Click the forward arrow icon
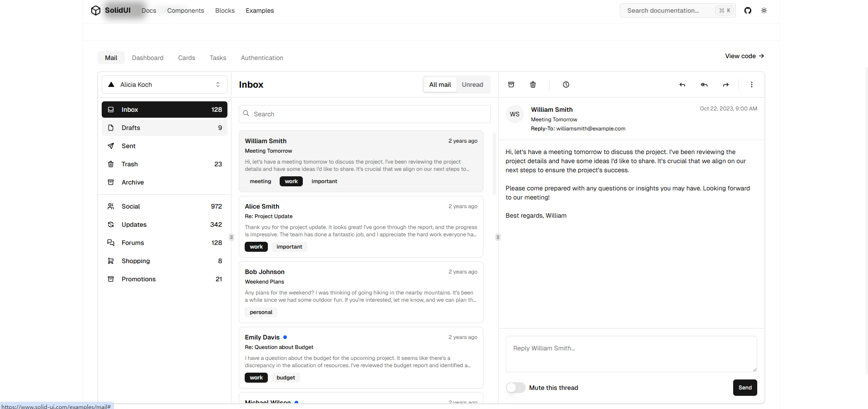Viewport: 868px width, 409px height. pos(726,85)
